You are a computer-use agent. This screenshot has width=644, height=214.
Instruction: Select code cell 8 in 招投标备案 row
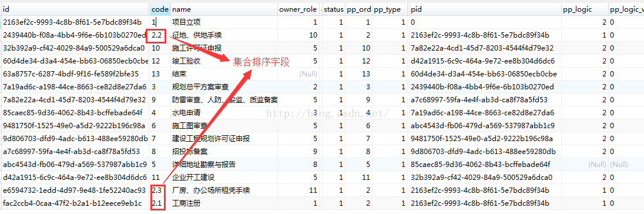click(160, 152)
